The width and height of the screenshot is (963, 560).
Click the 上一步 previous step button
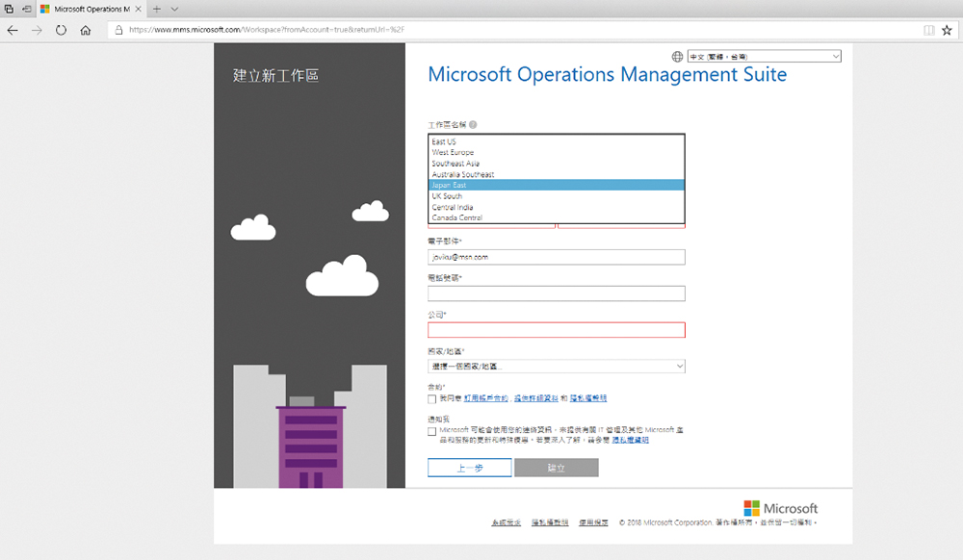pos(470,468)
